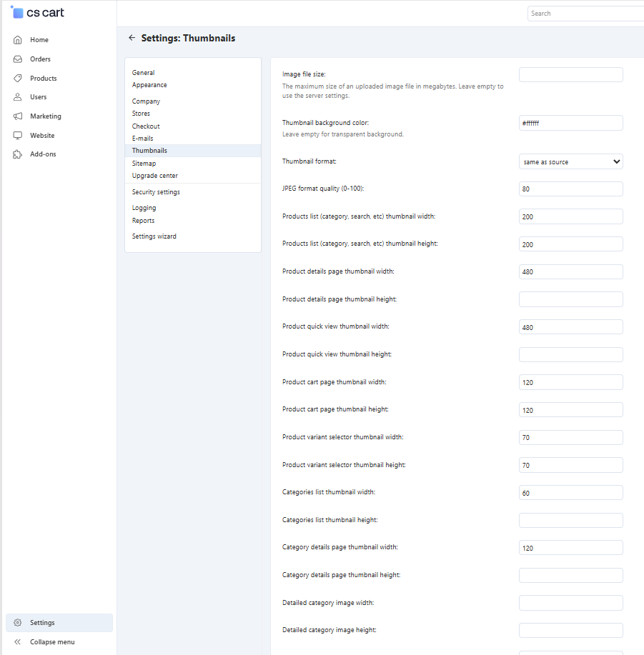
Task: Click Product quick view thumbnail width field
Action: pyautogui.click(x=571, y=327)
